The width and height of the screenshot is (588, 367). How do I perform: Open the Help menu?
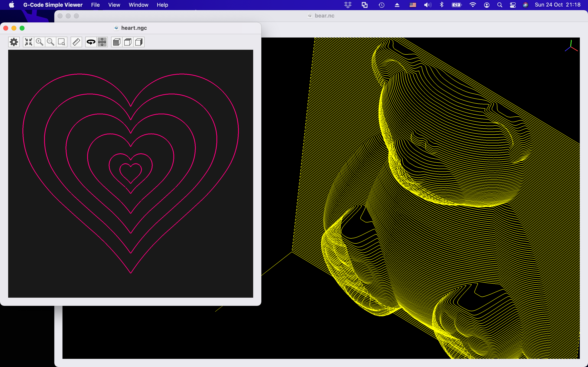click(x=162, y=5)
